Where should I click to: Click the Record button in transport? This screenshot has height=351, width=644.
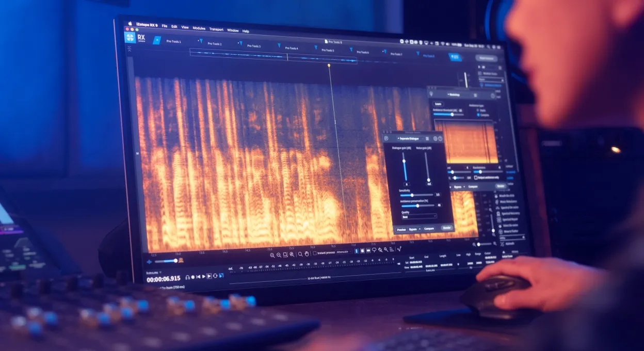193,277
